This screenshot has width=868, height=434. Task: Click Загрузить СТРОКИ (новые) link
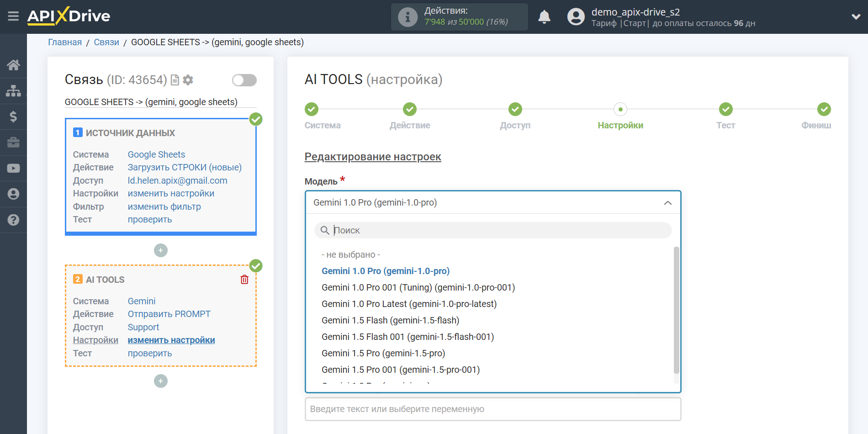click(185, 167)
